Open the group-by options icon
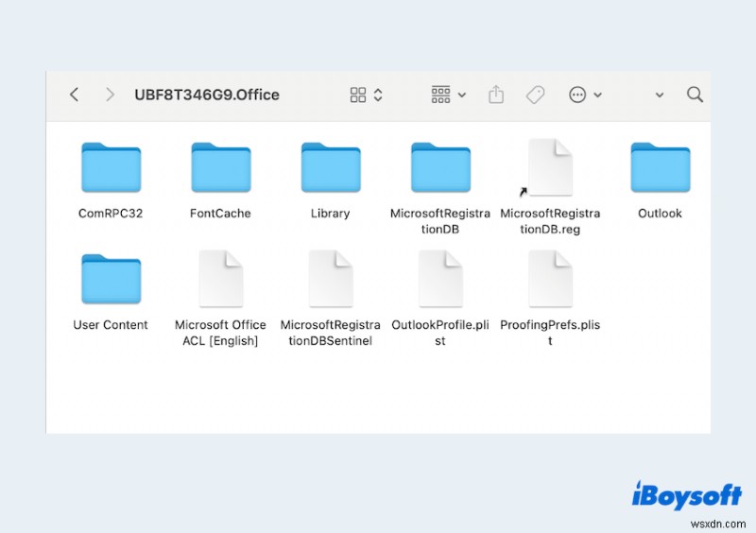756x533 pixels. coord(440,95)
